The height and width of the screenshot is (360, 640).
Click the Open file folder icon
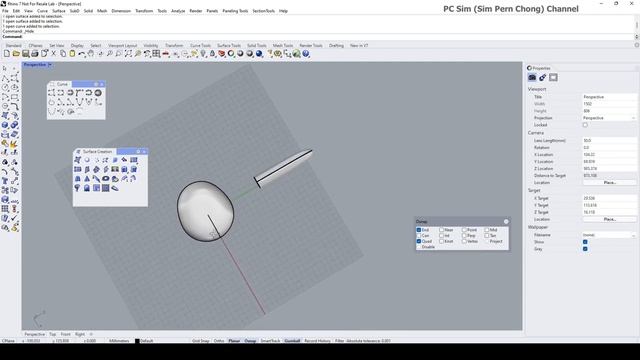[x=16, y=53]
